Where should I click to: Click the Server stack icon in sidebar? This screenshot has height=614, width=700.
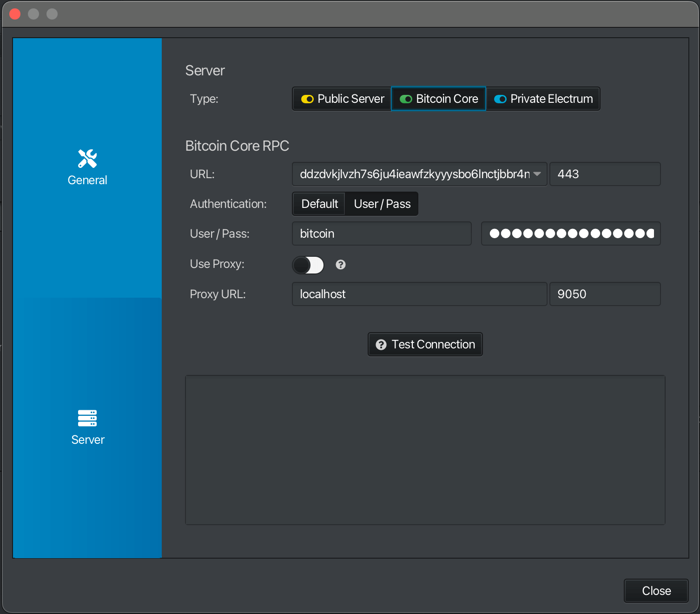pos(87,418)
